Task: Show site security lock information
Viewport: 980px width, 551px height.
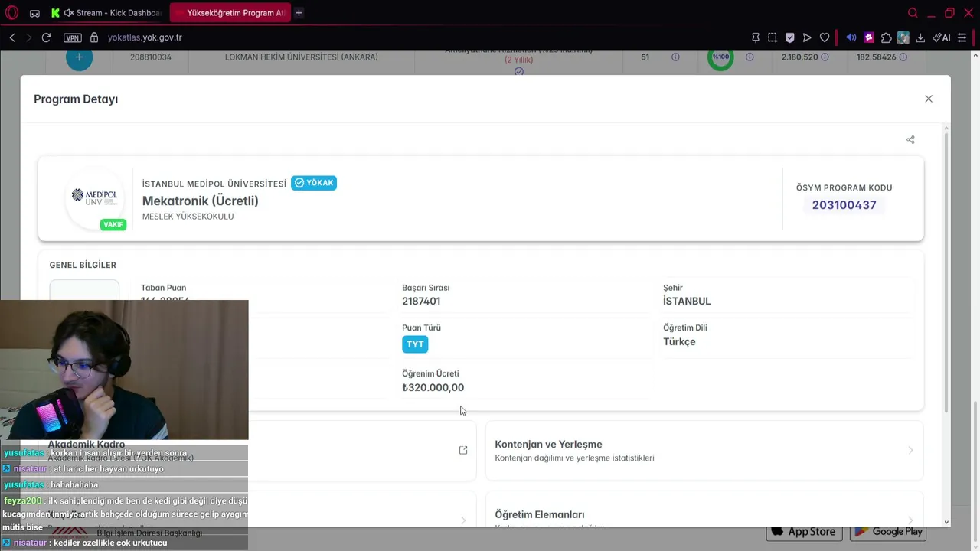Action: tap(94, 37)
